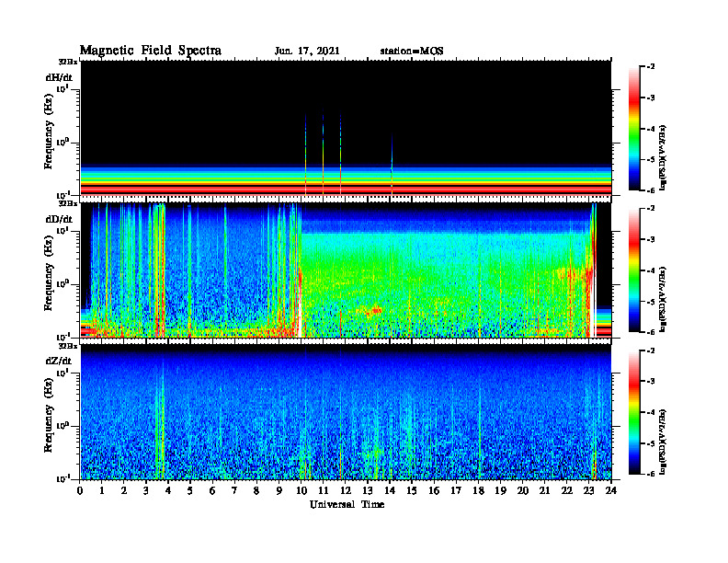
Task: Click the hour "9" tick label on the time axis
Action: pos(279,490)
